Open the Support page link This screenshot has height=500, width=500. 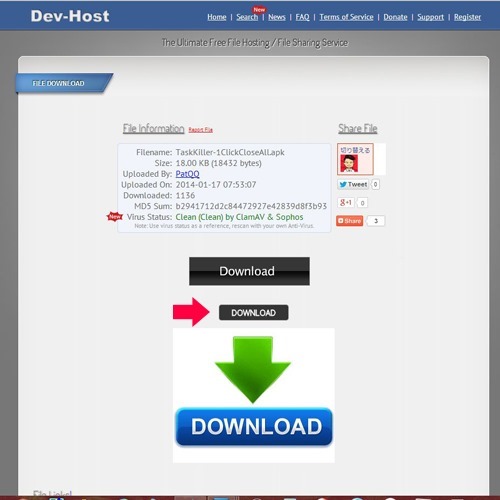click(x=430, y=17)
